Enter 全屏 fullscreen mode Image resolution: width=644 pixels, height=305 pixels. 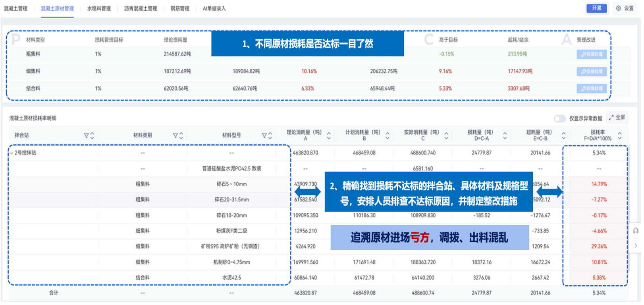coord(617,118)
